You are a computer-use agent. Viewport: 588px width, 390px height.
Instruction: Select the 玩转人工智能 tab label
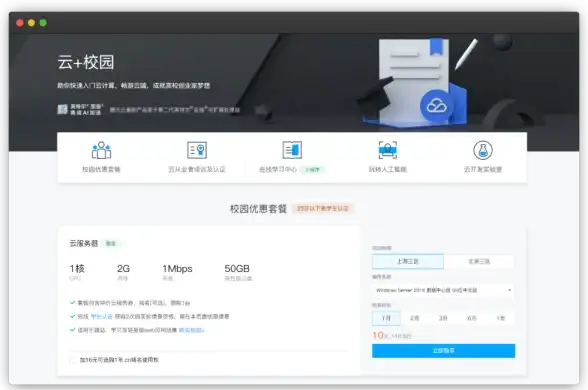pos(388,170)
